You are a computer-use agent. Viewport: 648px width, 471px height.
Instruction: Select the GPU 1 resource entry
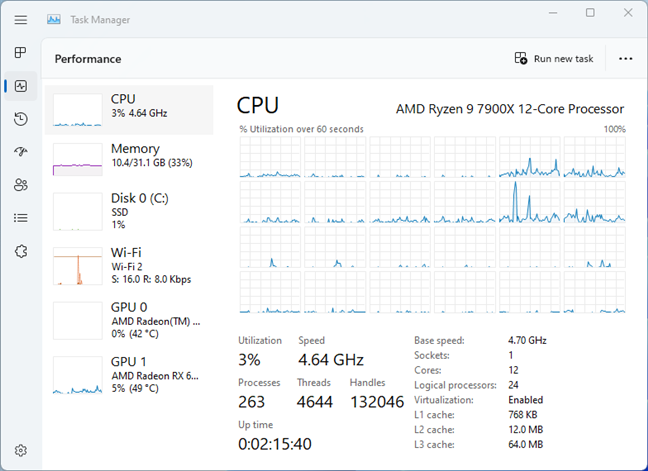129,375
